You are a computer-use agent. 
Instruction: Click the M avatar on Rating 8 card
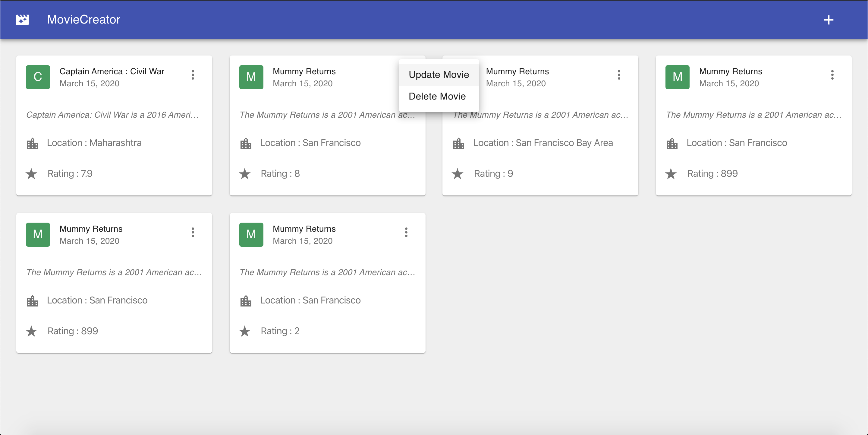251,77
